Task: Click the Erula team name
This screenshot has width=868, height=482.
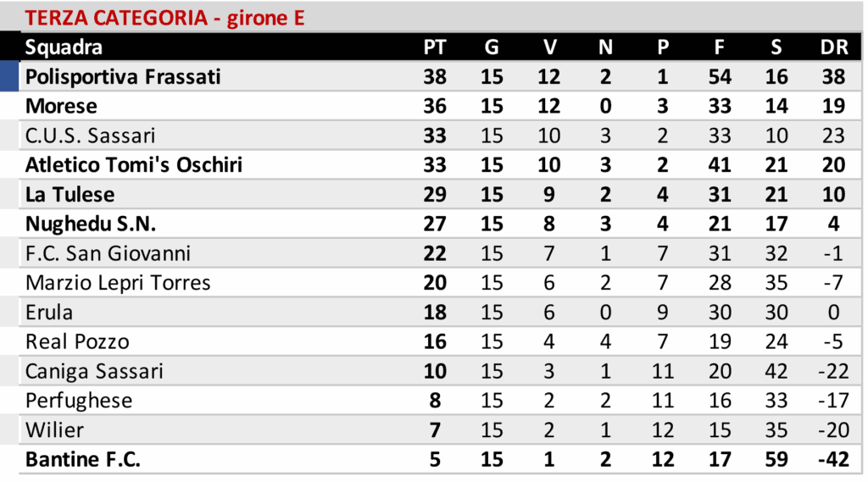Action: pos(49,312)
